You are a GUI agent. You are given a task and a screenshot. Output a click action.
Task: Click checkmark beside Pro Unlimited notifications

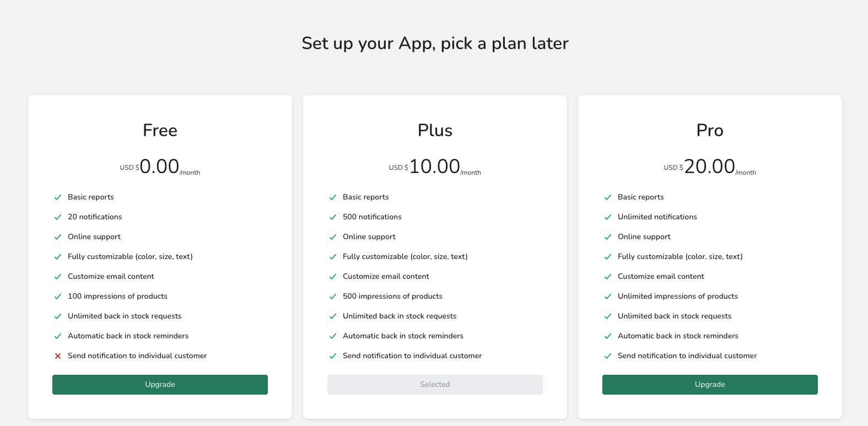click(608, 217)
